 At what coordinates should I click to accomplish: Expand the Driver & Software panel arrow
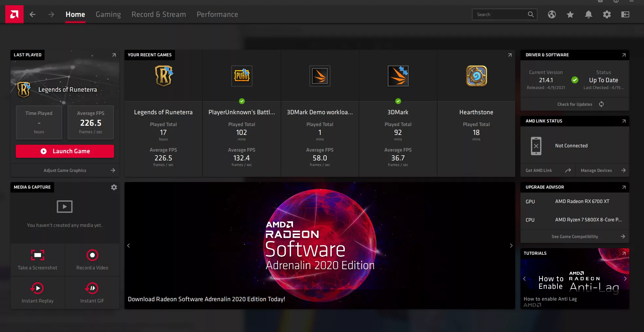(x=624, y=55)
